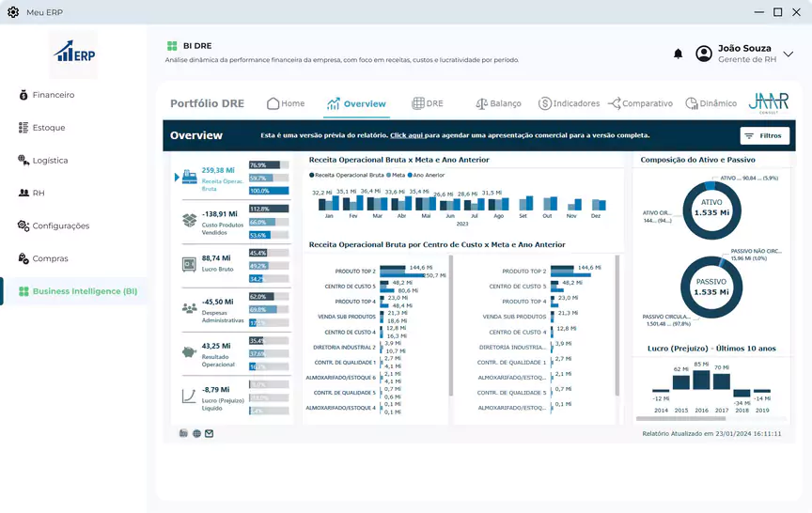Expand the blue arrow beside Receita KPI

(x=177, y=177)
